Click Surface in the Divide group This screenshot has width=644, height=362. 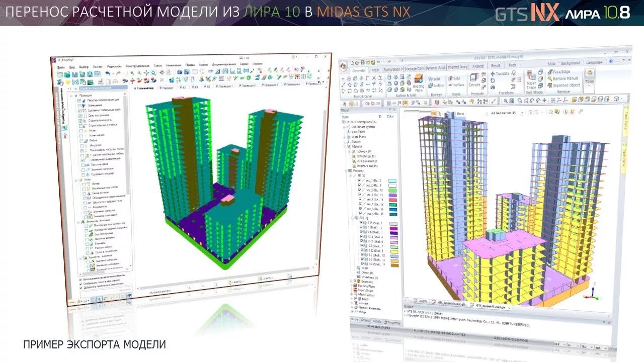[456, 85]
